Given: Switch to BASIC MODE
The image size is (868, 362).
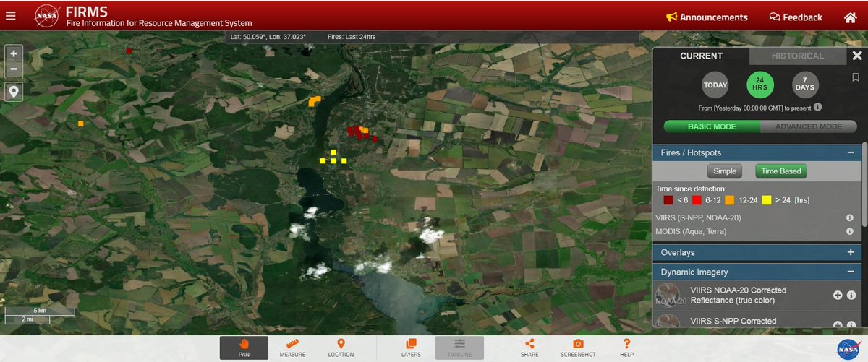Looking at the screenshot, I should click(712, 126).
